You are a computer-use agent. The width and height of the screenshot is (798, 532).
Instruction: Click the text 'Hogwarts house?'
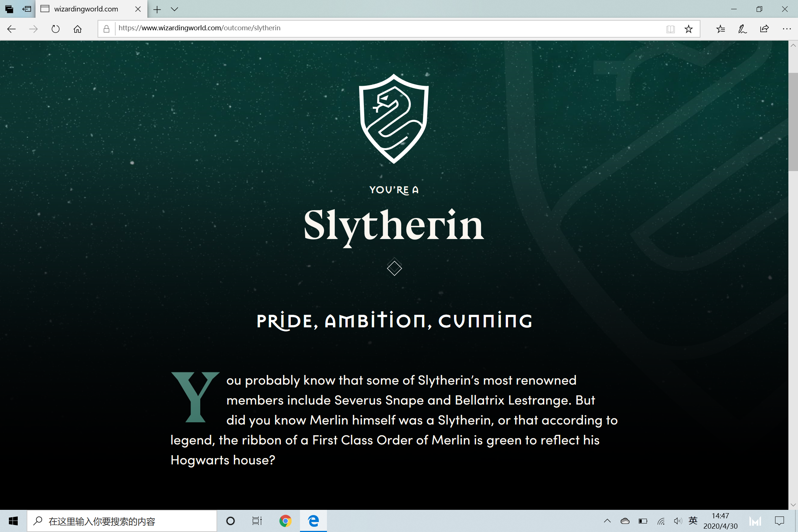[x=223, y=460]
